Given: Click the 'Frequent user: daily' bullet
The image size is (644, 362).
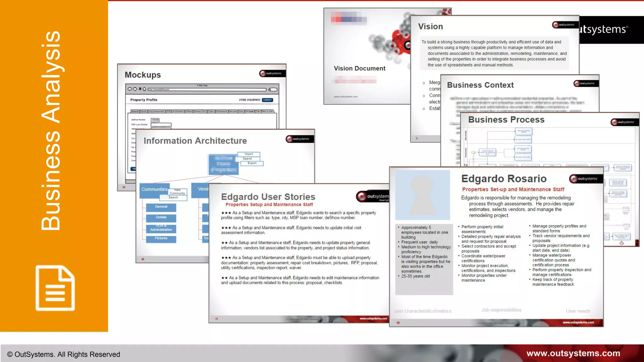Looking at the screenshot, I should click(419, 242).
